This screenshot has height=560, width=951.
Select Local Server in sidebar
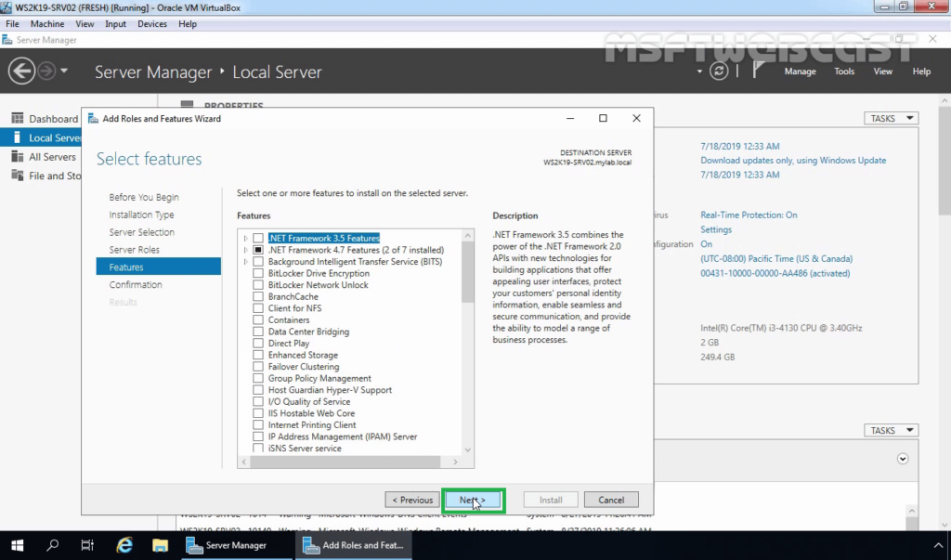(41, 137)
